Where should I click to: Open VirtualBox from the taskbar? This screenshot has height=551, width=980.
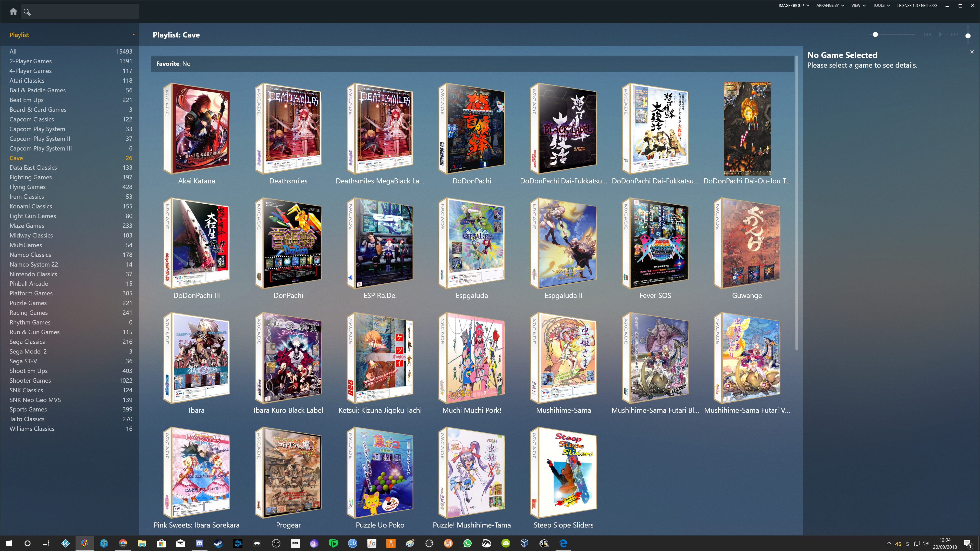525,543
